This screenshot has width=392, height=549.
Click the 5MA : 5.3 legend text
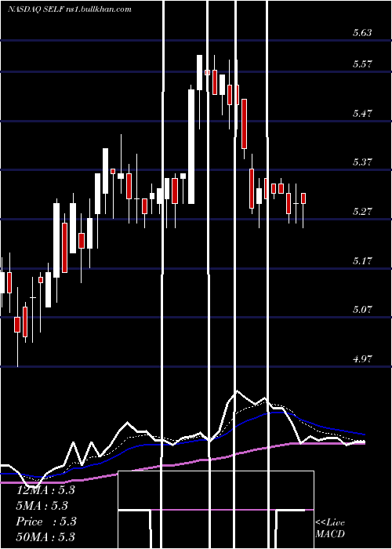click(42, 506)
